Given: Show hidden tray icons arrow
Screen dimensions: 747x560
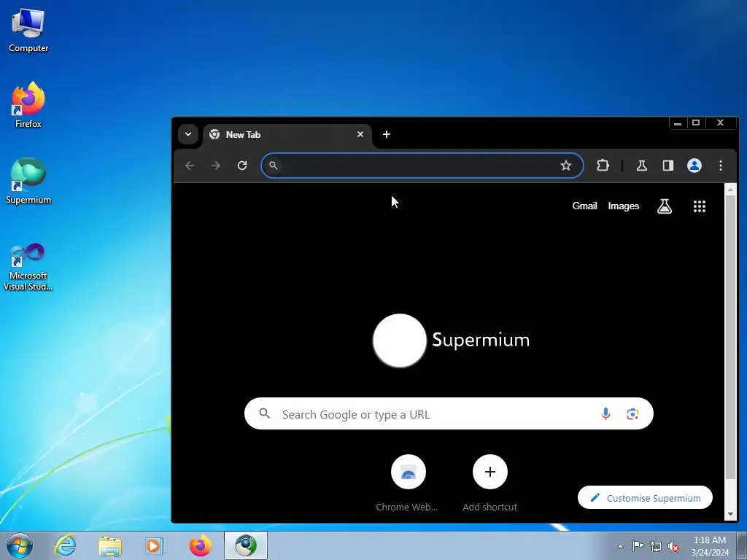Looking at the screenshot, I should click(620, 546).
